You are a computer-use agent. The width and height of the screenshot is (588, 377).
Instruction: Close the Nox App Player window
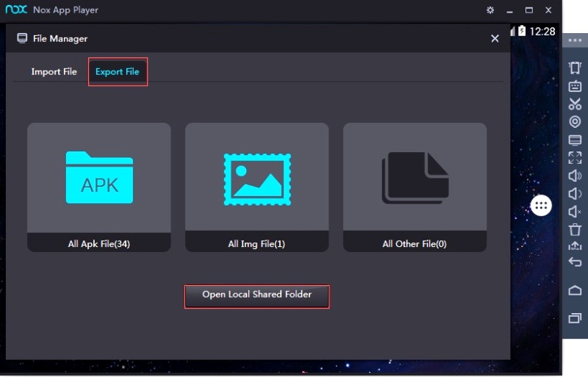548,10
